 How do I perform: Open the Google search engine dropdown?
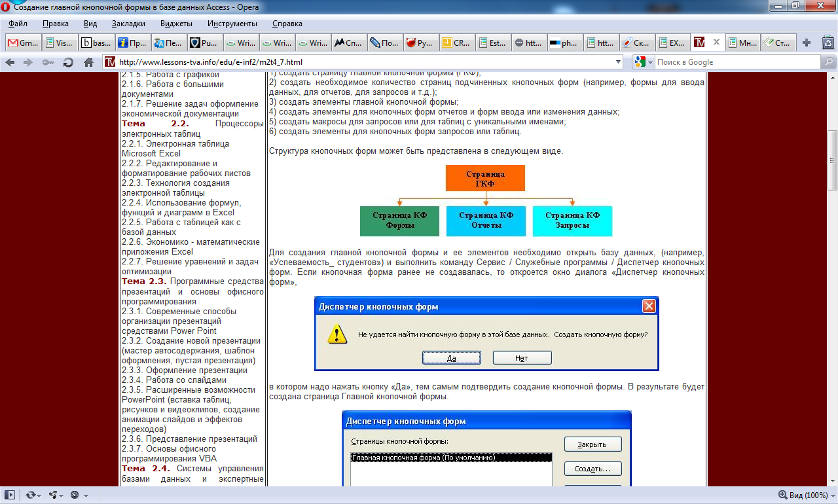(x=644, y=62)
